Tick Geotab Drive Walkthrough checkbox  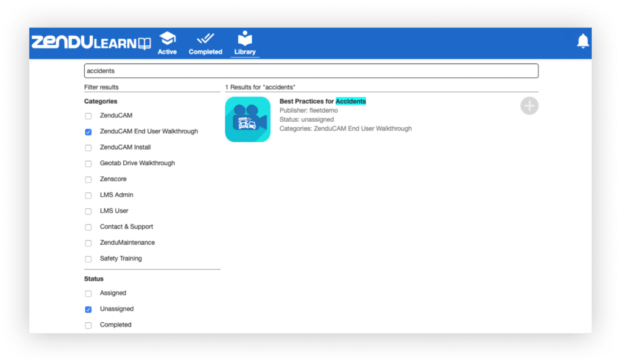click(89, 164)
